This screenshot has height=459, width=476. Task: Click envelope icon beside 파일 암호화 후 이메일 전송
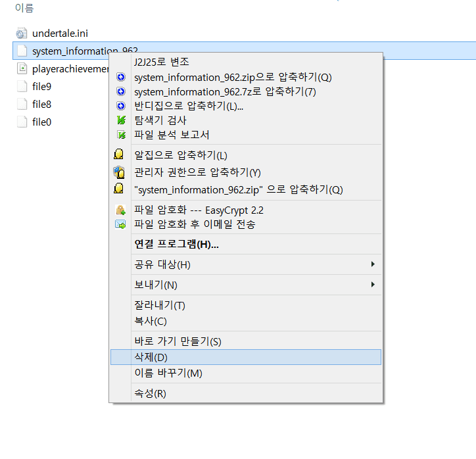pyautogui.click(x=120, y=224)
